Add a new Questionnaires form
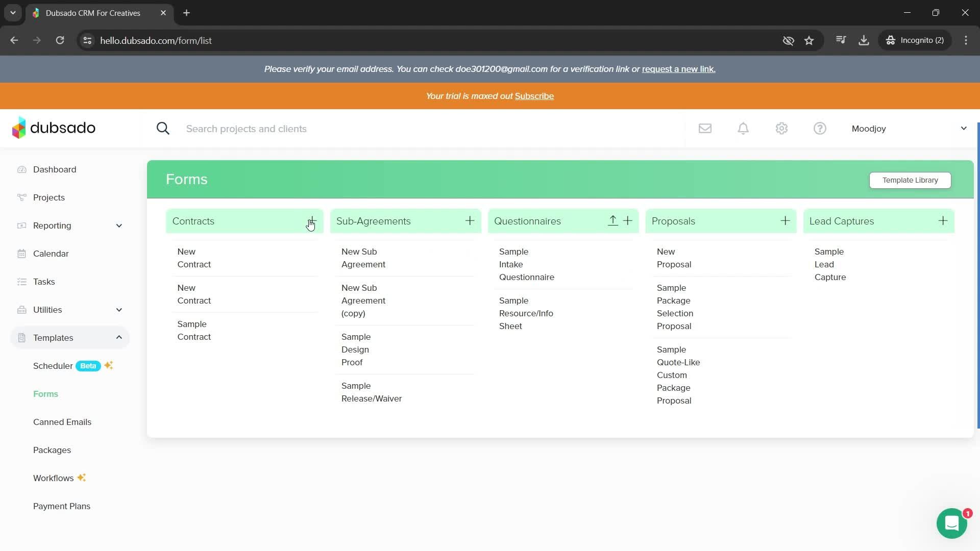 click(x=628, y=221)
